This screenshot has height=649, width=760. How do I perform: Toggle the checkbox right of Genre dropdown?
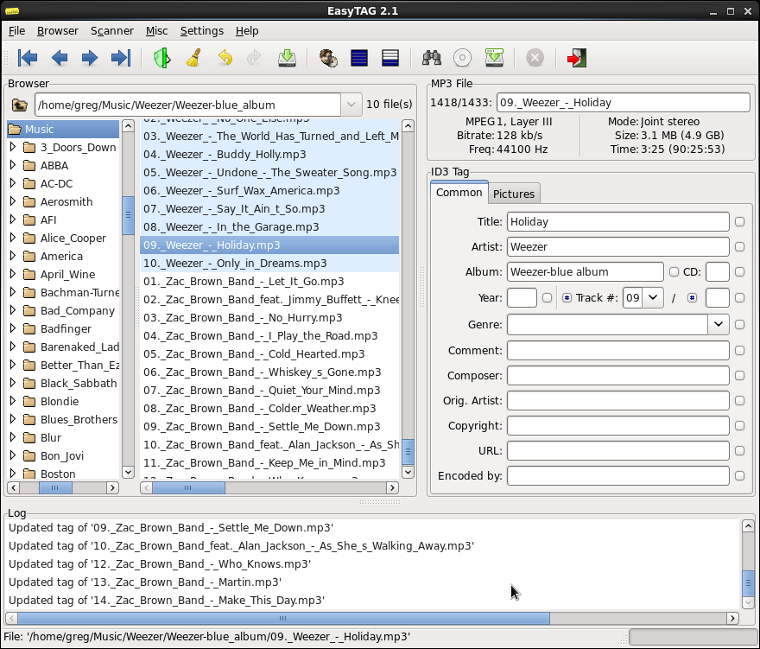click(740, 325)
